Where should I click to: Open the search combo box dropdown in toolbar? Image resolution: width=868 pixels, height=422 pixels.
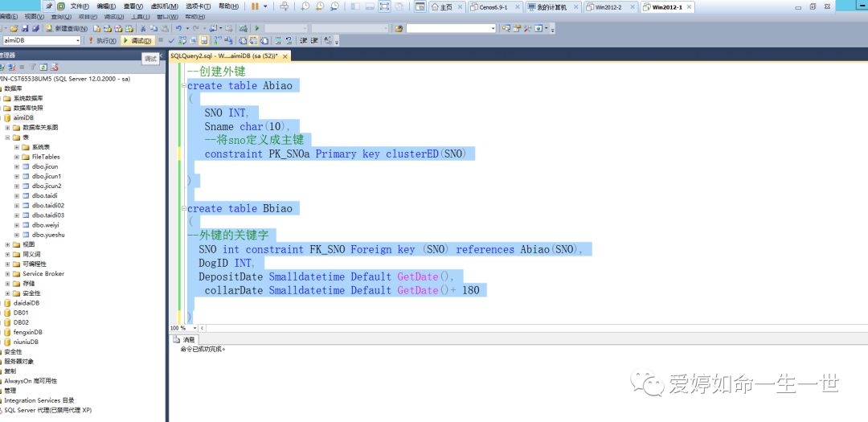click(493, 28)
